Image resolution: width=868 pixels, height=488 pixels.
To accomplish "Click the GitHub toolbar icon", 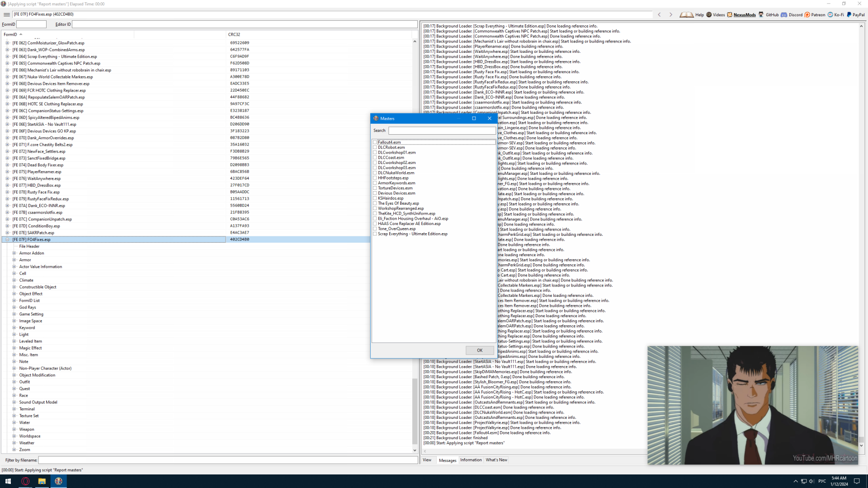I will [761, 15].
